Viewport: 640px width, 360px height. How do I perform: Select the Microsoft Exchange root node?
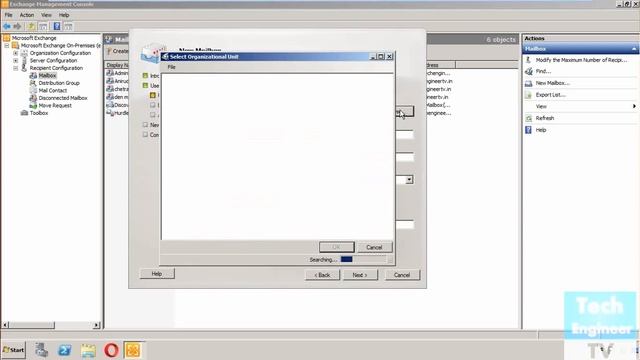tap(34, 38)
